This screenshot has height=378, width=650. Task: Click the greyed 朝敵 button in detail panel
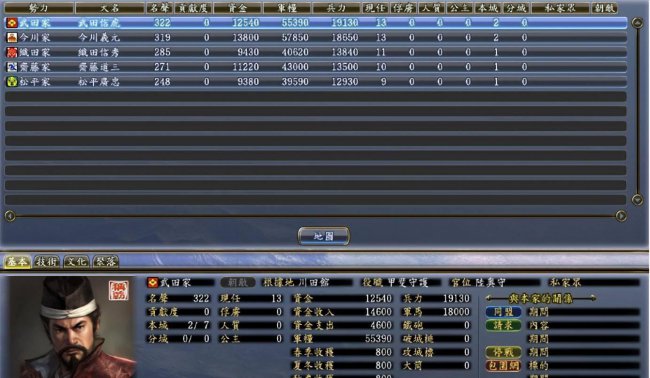238,283
